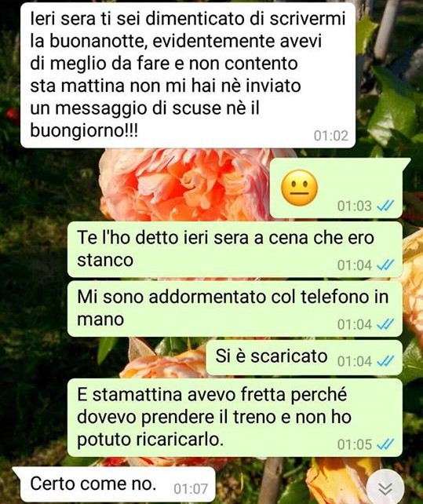This screenshot has height=504, width=423.
Task: Tap the scroll-to-bottom double chevron button
Action: 385,488
